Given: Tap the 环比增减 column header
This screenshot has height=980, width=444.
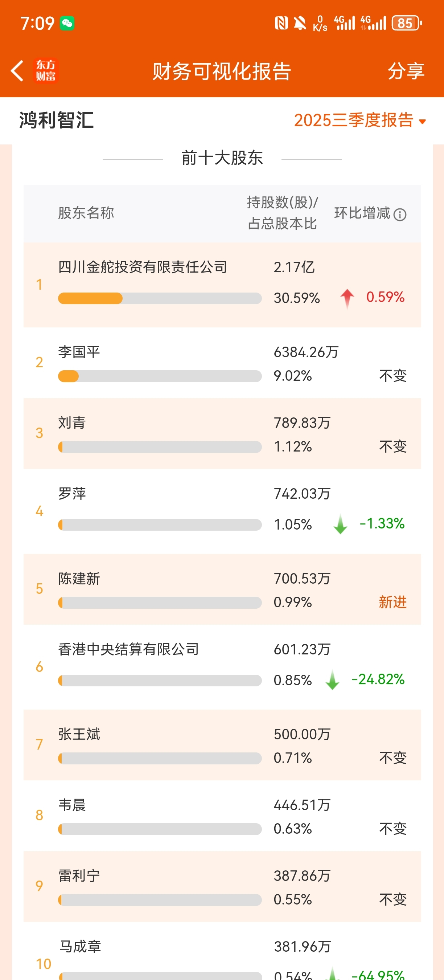Looking at the screenshot, I should pyautogui.click(x=362, y=213).
